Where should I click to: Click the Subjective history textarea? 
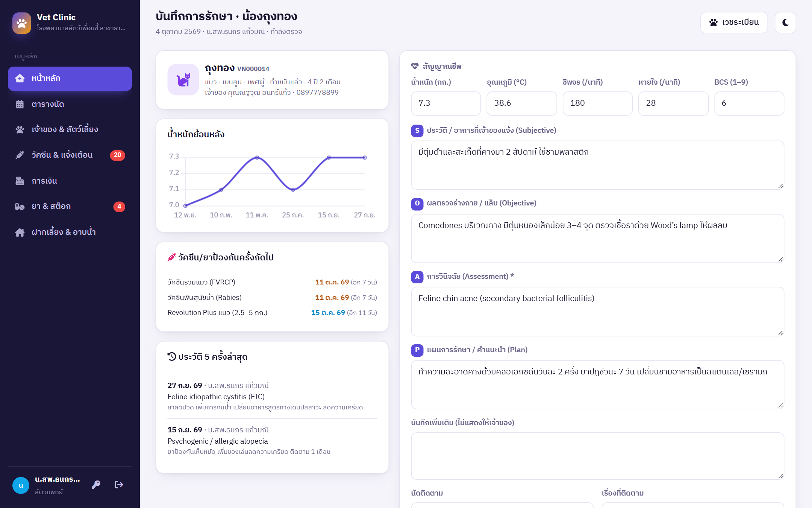click(598, 165)
